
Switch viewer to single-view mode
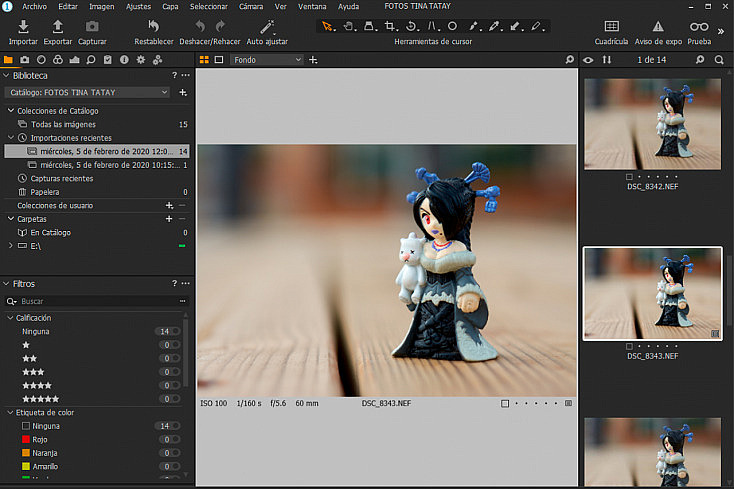(219, 59)
